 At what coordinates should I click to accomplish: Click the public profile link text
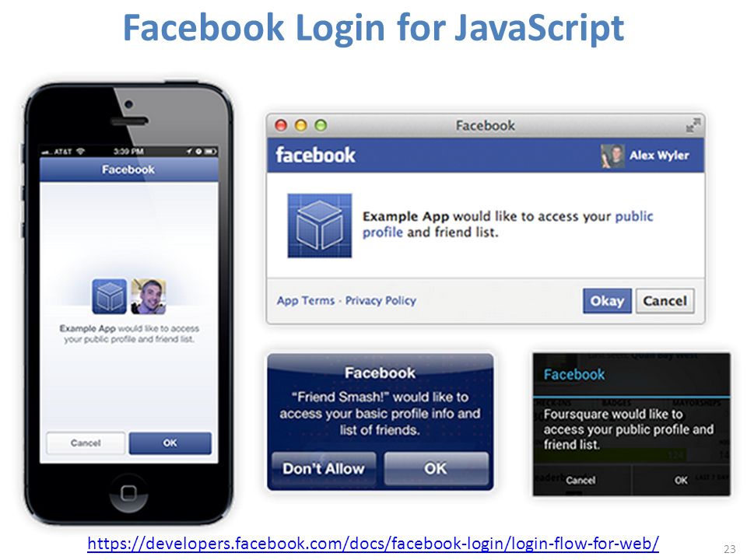pyautogui.click(x=508, y=224)
